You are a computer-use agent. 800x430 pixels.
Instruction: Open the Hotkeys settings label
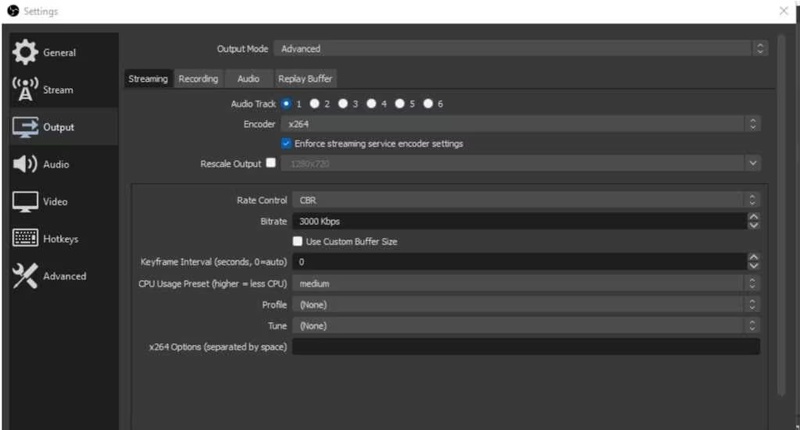(61, 239)
